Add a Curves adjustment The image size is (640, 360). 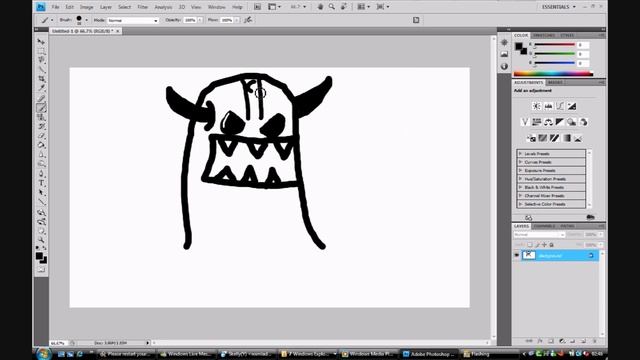(560, 106)
